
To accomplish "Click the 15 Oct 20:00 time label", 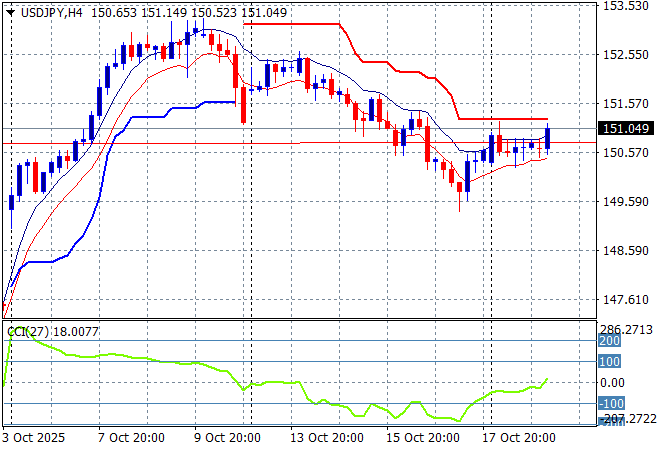I will coord(423,438).
